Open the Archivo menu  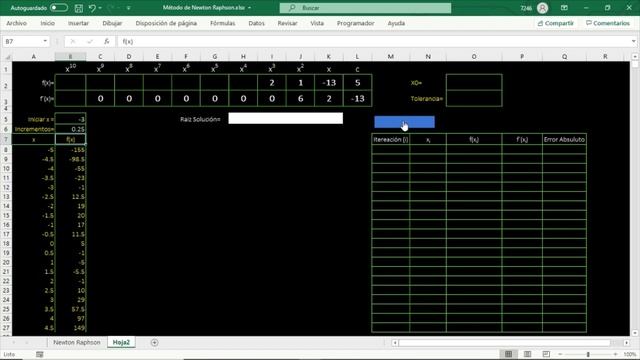(16, 23)
